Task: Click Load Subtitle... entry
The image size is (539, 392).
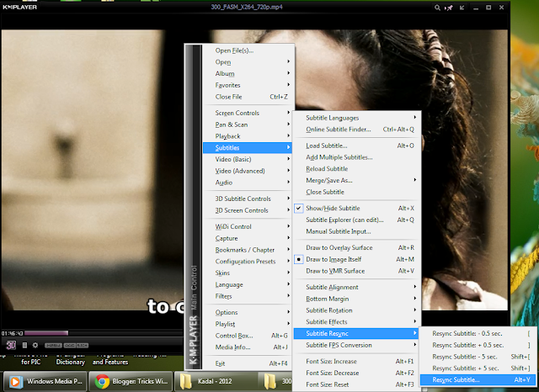Action: point(356,146)
